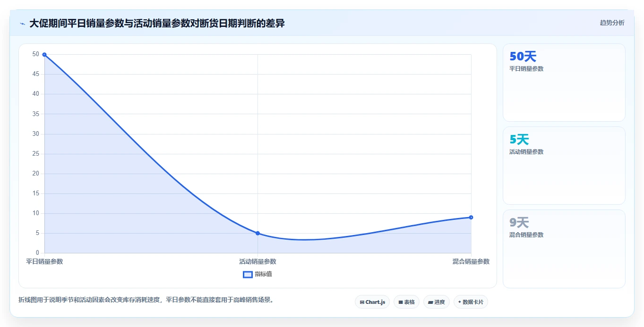This screenshot has height=327, width=644.
Task: Click the y-axis value 25
Action: coord(36,154)
